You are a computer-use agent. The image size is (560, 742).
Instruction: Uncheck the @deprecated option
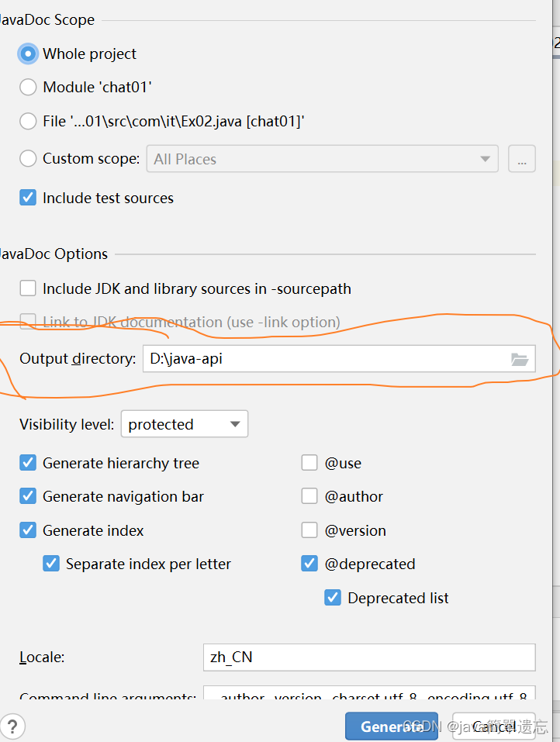point(309,564)
